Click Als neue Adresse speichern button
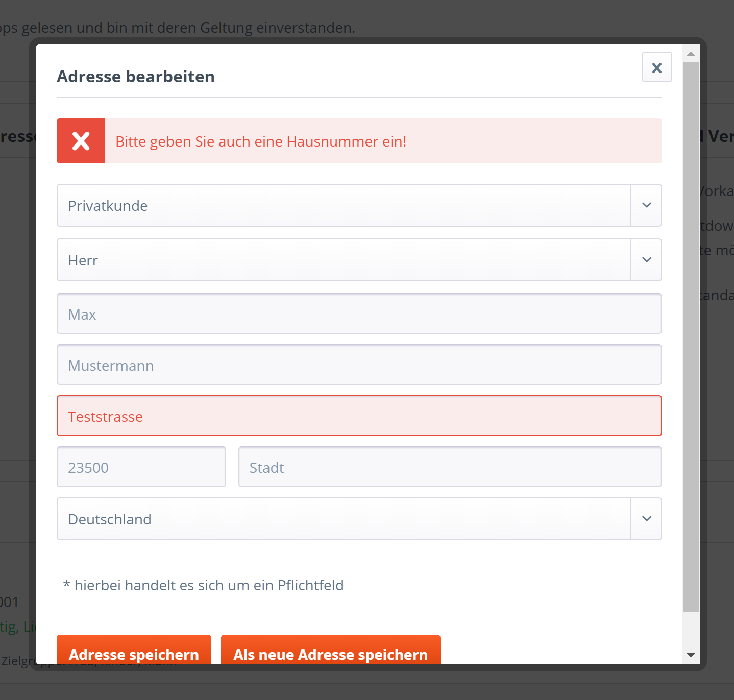The height and width of the screenshot is (700, 734). click(330, 650)
